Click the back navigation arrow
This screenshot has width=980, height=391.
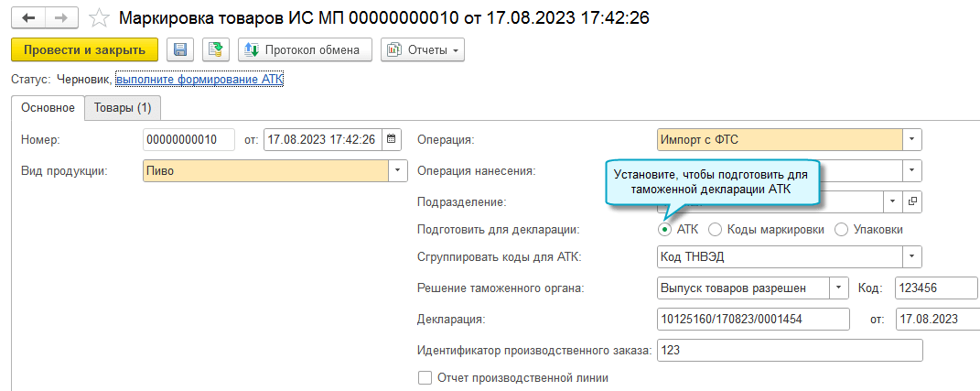[29, 18]
